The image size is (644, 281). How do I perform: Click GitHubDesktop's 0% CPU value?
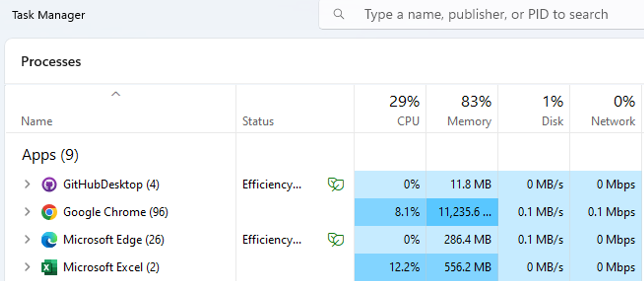pos(411,184)
